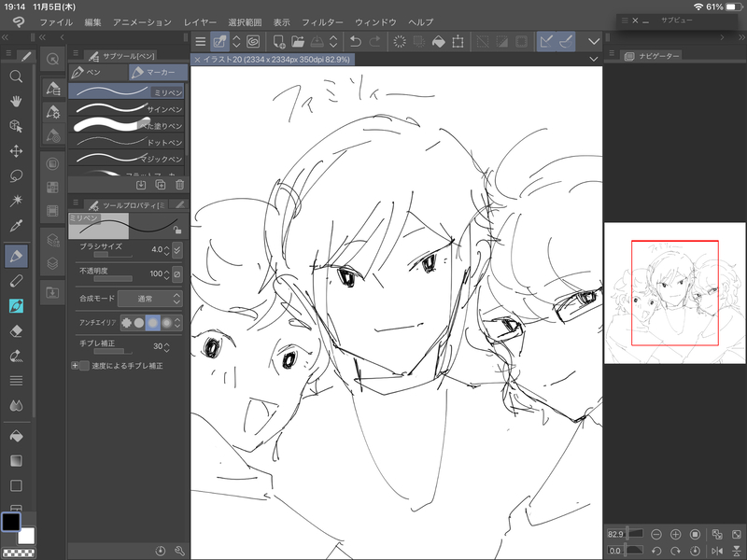747x560 pixels.
Task: Click the Navigator canvas thumbnail
Action: click(x=674, y=293)
